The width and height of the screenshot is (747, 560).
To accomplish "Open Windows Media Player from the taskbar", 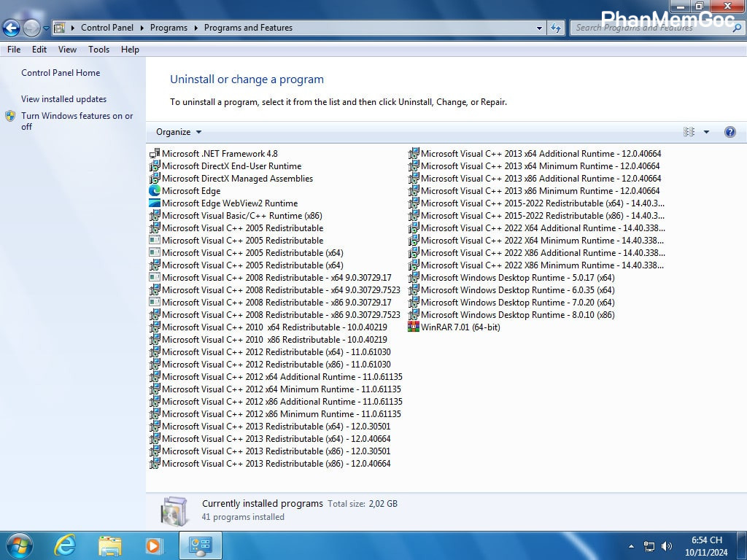I will click(x=153, y=545).
